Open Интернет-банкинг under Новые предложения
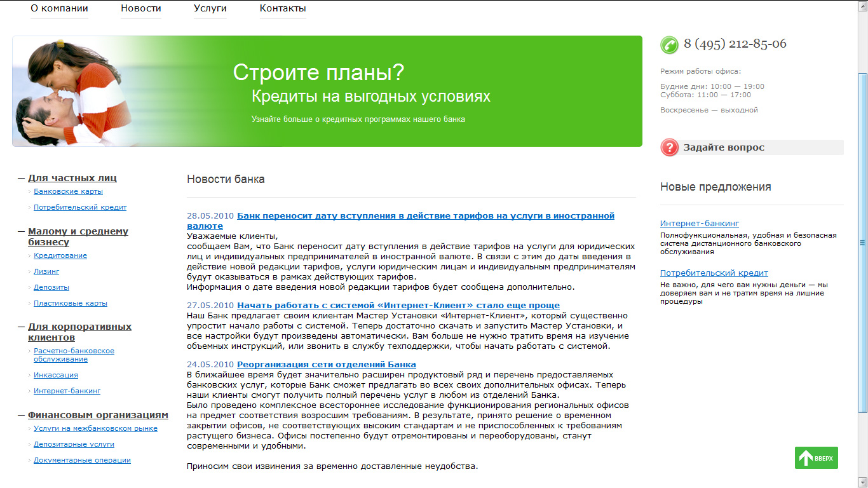Image resolution: width=868 pixels, height=488 pixels. point(700,223)
